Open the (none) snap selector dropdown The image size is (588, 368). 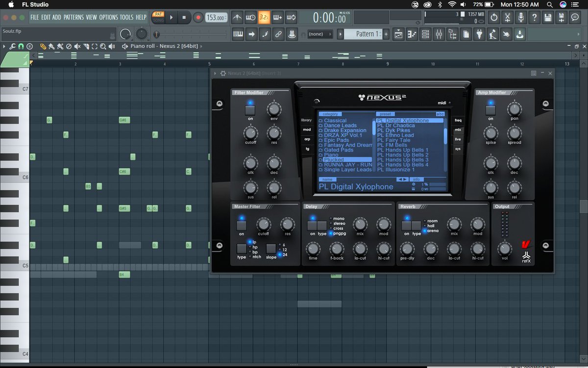coord(319,34)
